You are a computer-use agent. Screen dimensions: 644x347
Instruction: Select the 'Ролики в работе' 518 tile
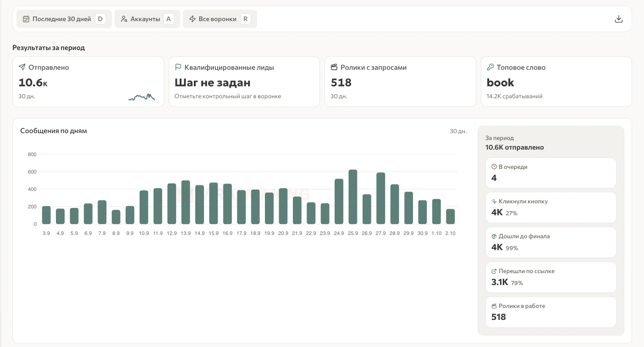click(551, 312)
